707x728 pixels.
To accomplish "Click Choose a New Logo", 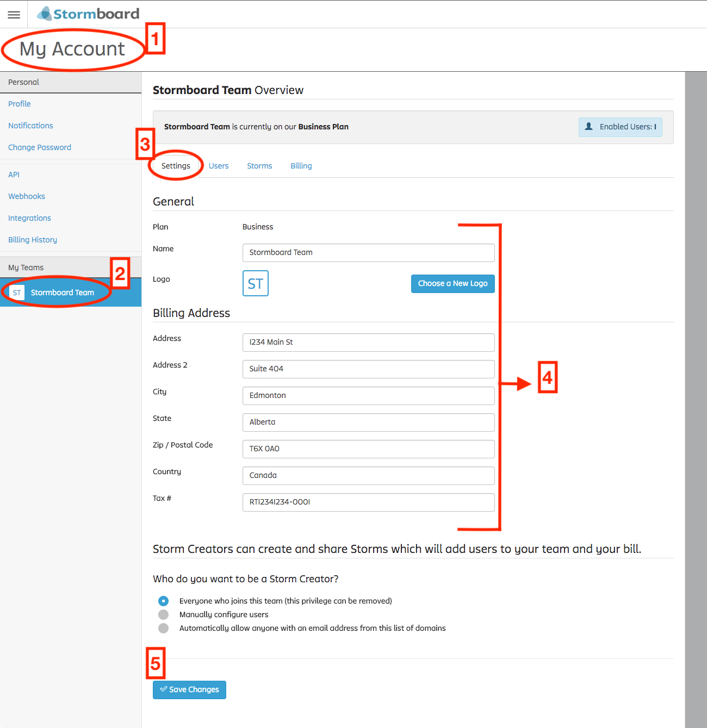I will (453, 283).
